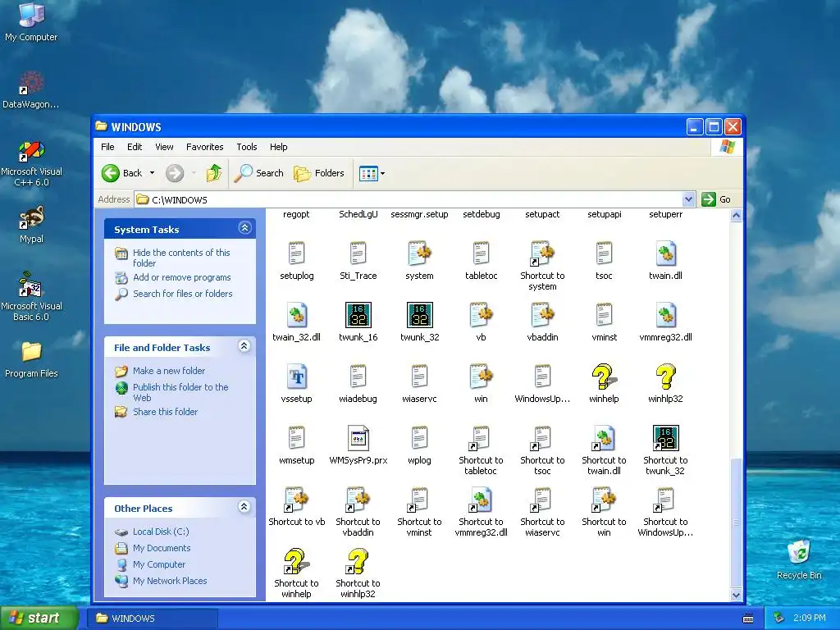
Task: Select Shortcut to twain.dll icon
Action: tap(604, 438)
